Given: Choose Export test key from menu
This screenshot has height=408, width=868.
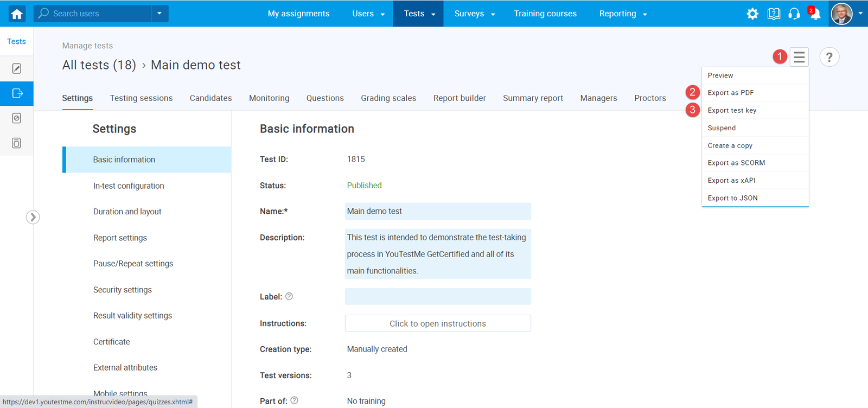Looking at the screenshot, I should click(x=732, y=110).
